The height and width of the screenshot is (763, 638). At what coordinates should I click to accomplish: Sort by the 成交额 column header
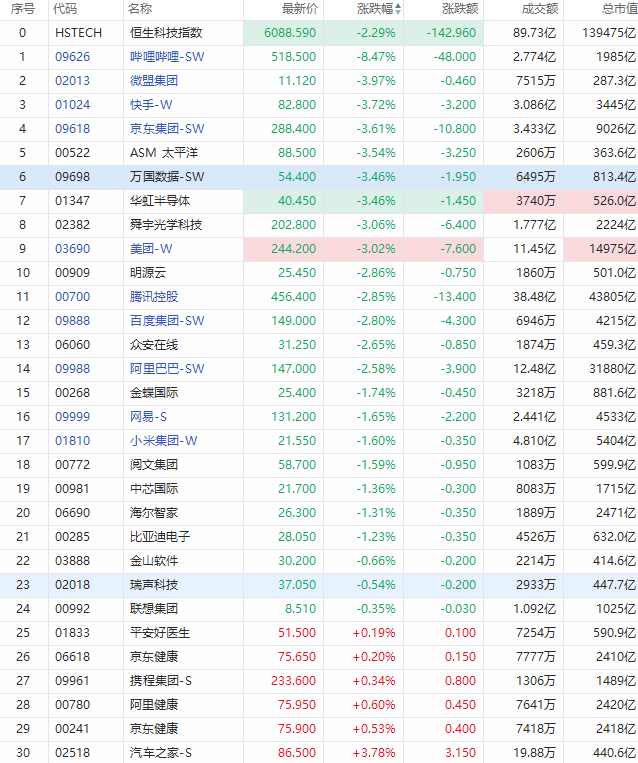(x=540, y=9)
